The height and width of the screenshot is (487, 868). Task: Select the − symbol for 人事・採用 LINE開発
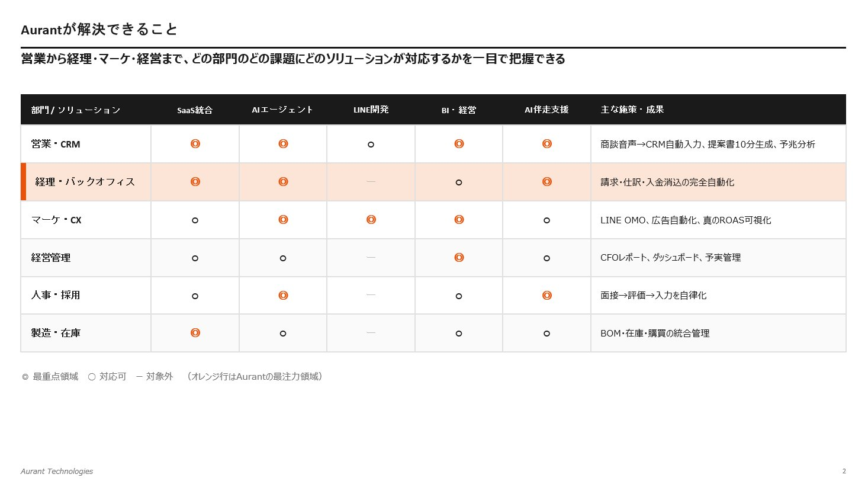point(371,295)
